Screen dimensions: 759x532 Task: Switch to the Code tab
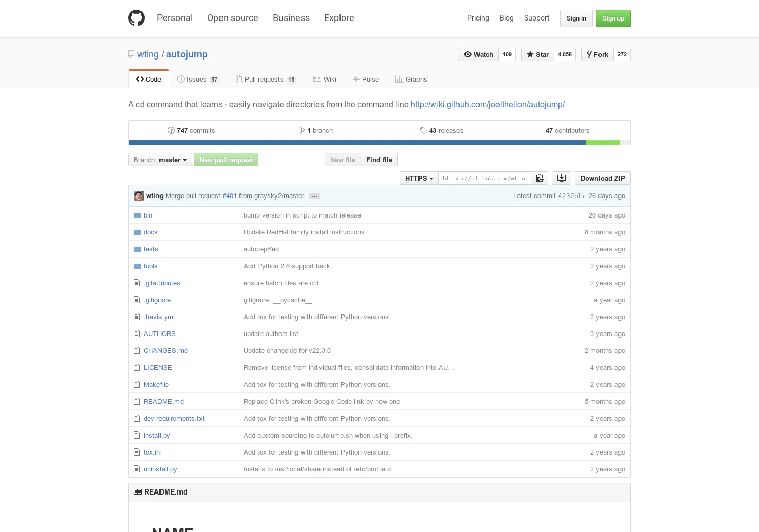[x=149, y=79]
